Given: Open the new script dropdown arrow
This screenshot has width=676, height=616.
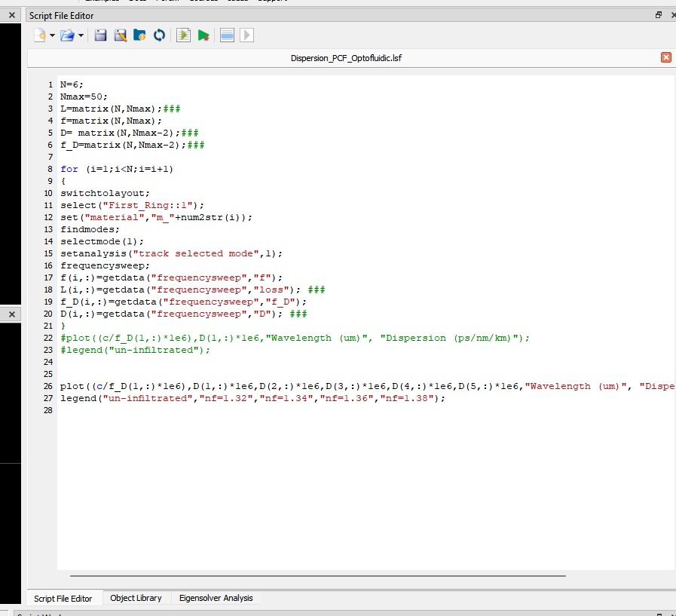Looking at the screenshot, I should click(52, 35).
